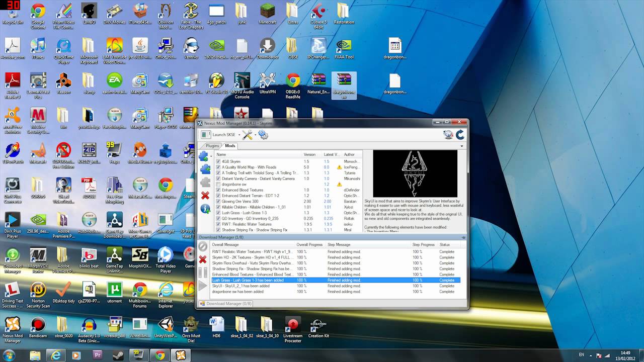Click the add mod puzzle-piece icon
This screenshot has width=644, height=362.
point(204,156)
